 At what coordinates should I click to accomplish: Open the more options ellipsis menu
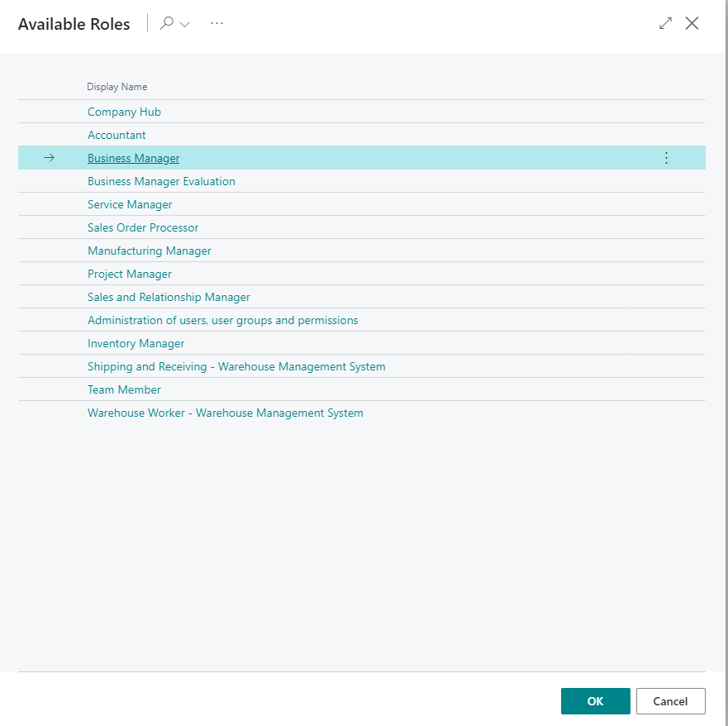point(216,24)
